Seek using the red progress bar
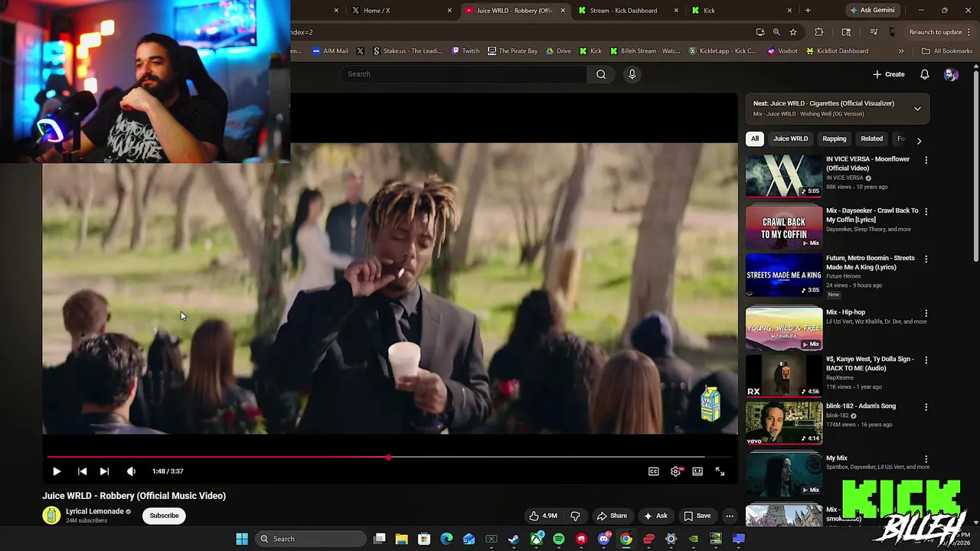Image resolution: width=980 pixels, height=551 pixels. point(388,458)
